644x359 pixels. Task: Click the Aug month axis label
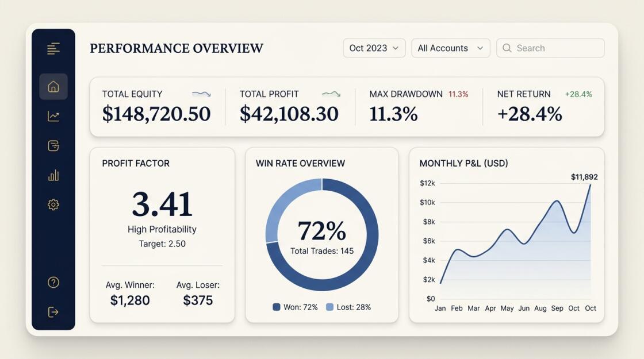540,308
